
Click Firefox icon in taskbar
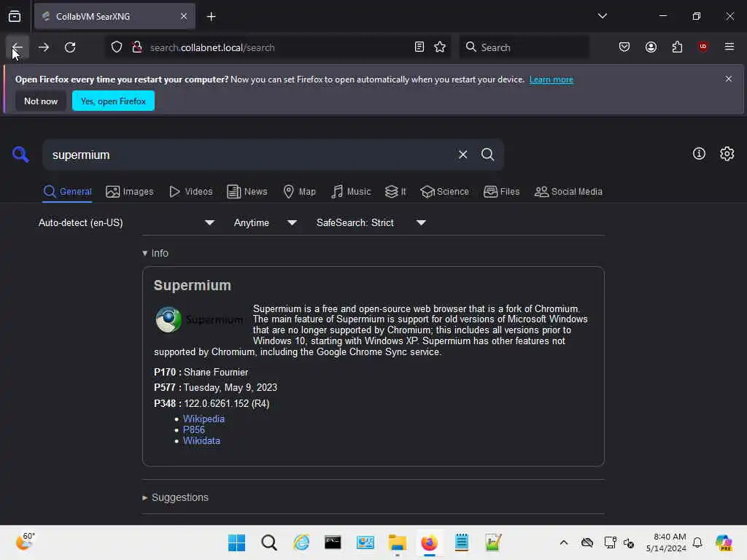click(x=429, y=542)
